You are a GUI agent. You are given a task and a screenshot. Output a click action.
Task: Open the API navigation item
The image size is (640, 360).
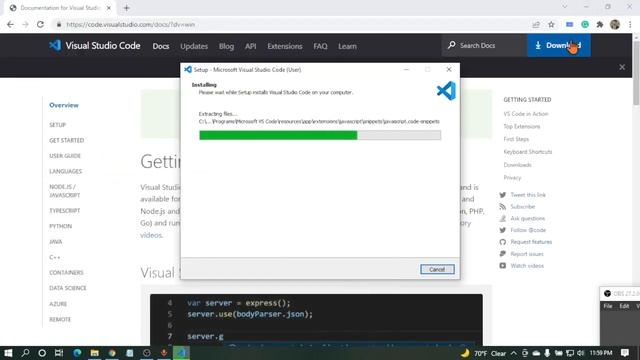(x=251, y=46)
